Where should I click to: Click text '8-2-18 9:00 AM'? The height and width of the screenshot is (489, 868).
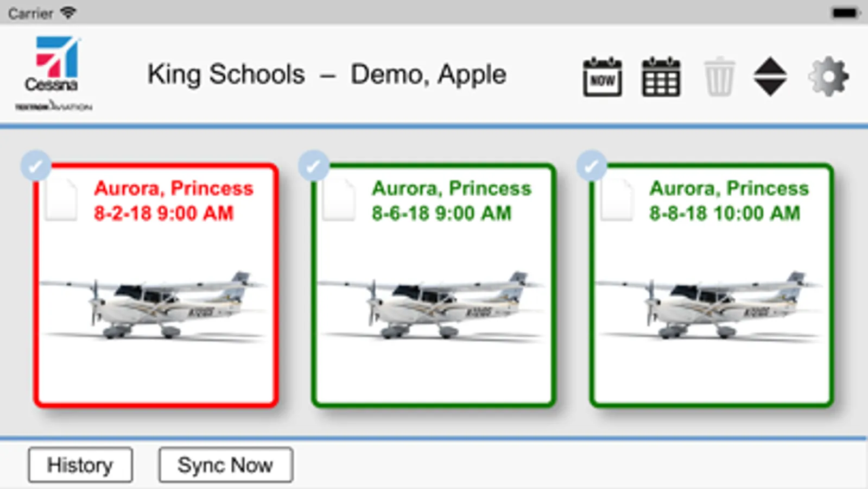[x=163, y=214]
